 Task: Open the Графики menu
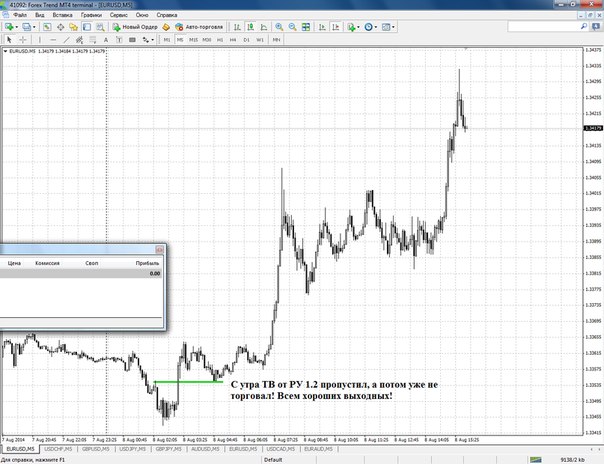(91, 15)
